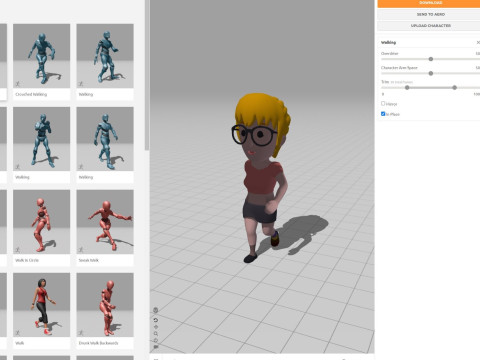The width and height of the screenshot is (480, 360).
Task: Close the Walking settings panel with X
Action: click(x=478, y=42)
